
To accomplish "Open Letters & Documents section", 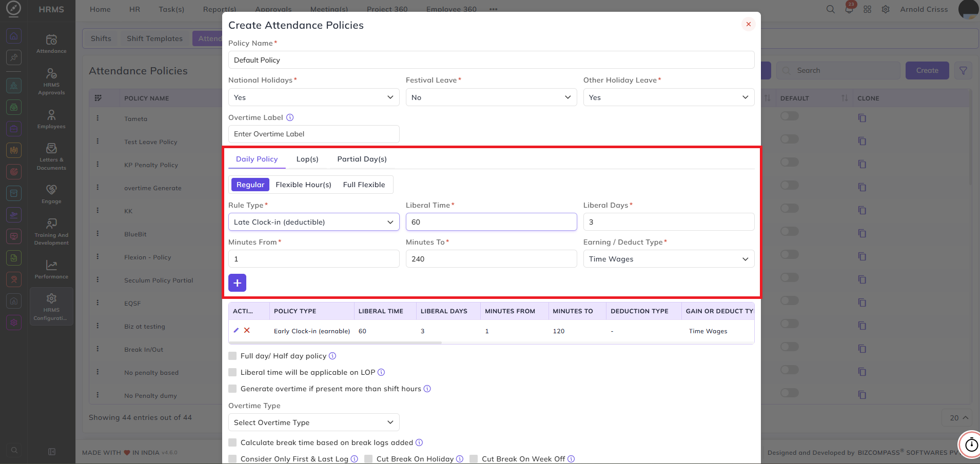I will pos(51,156).
